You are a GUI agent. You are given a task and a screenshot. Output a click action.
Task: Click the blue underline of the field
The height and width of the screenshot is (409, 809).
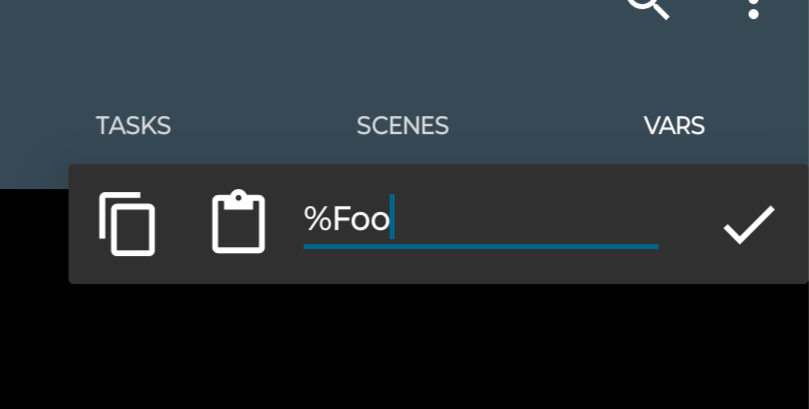click(480, 245)
